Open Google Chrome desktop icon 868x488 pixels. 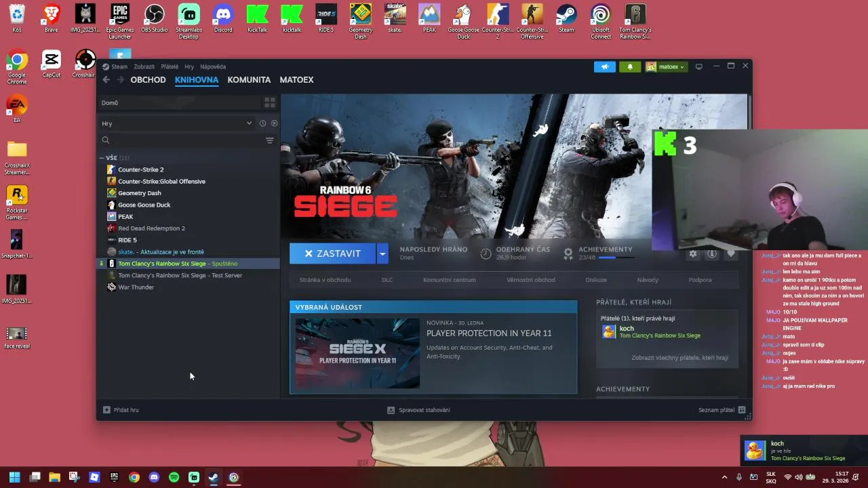(x=17, y=67)
